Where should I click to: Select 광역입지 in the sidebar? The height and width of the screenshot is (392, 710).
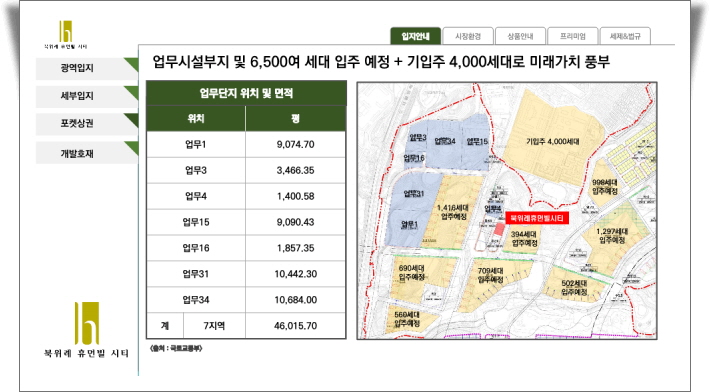pyautogui.click(x=86, y=68)
